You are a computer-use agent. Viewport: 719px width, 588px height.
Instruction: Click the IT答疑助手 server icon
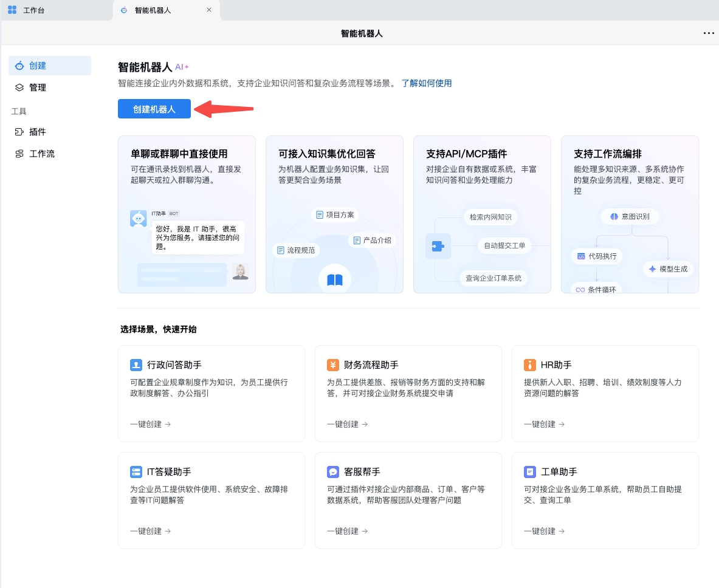click(136, 471)
